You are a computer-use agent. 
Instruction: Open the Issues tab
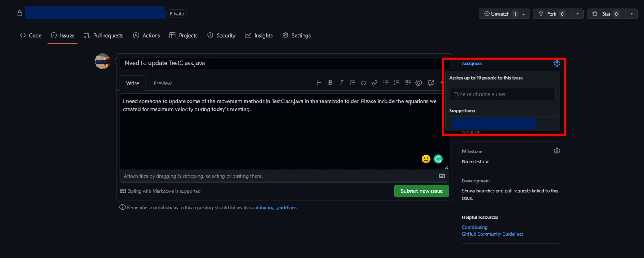coord(63,36)
